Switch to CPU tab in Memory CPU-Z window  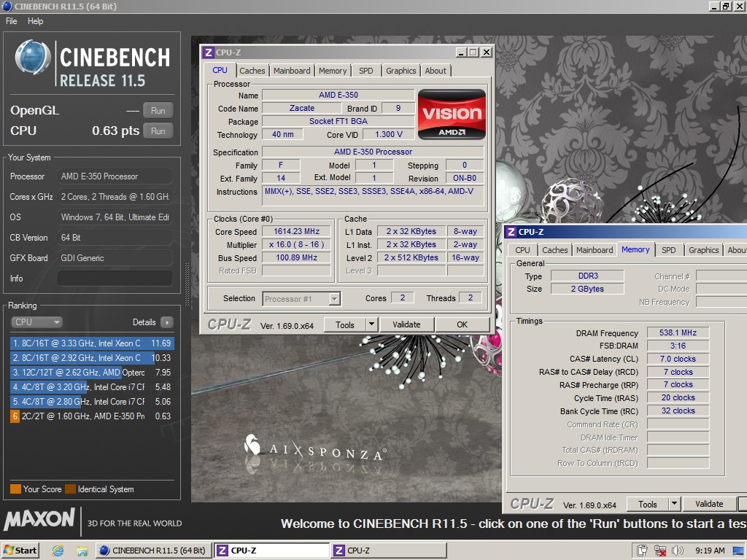point(522,250)
